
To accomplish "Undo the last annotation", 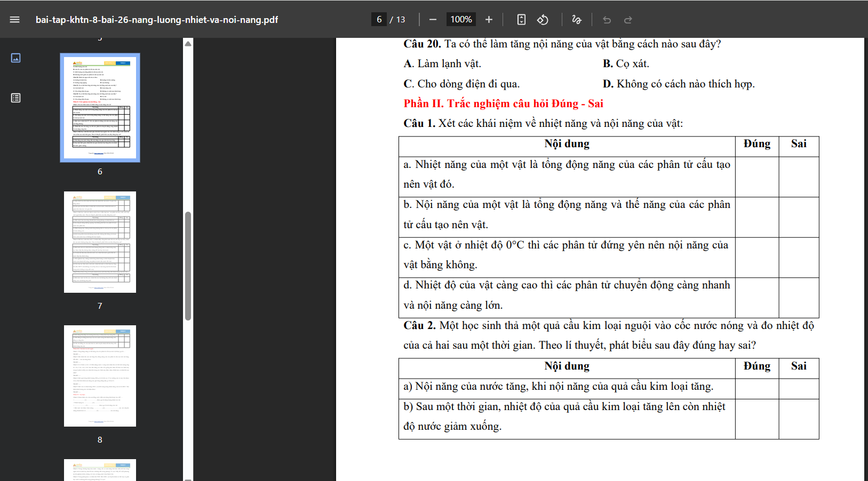I will 607,20.
